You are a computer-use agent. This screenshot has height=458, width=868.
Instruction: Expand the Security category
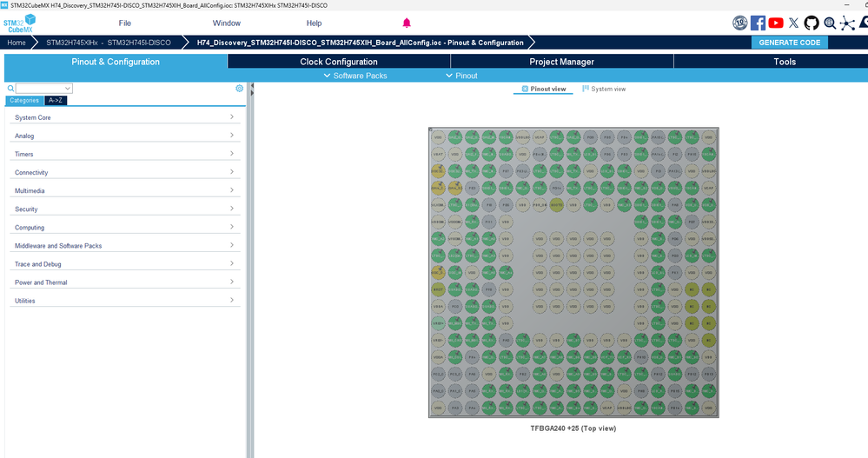[x=124, y=209]
